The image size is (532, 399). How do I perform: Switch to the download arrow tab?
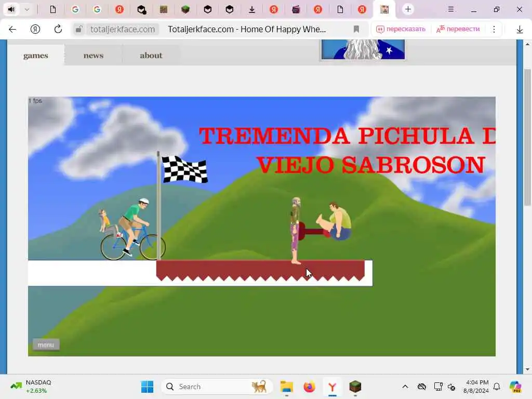click(x=252, y=9)
